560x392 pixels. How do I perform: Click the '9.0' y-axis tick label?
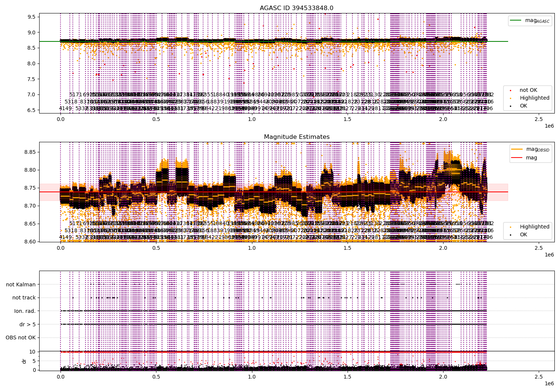[x=32, y=32]
